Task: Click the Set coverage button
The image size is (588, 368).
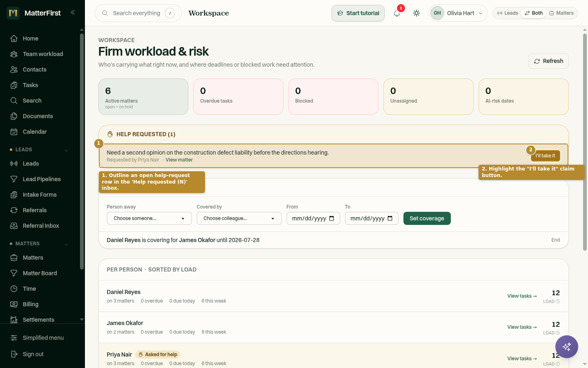Action: pos(427,218)
